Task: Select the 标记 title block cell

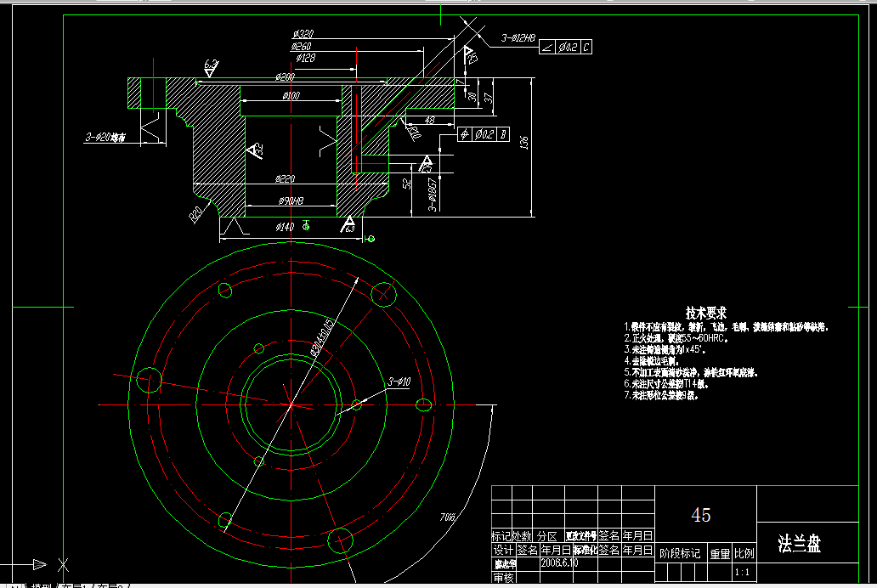Action: [x=501, y=536]
